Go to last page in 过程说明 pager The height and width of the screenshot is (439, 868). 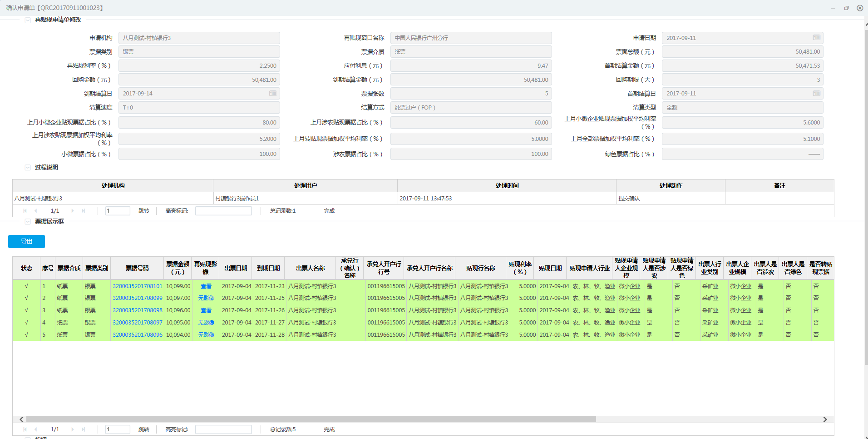[x=83, y=211]
